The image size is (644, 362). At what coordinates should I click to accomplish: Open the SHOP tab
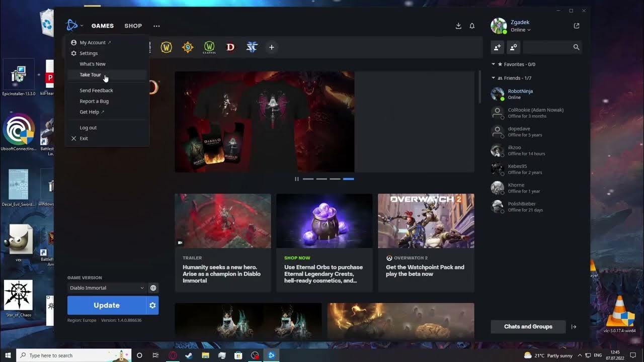click(133, 26)
